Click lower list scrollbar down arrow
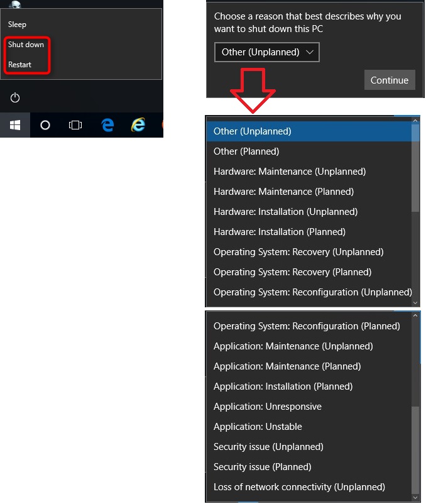The height and width of the screenshot is (504, 426). [415, 498]
